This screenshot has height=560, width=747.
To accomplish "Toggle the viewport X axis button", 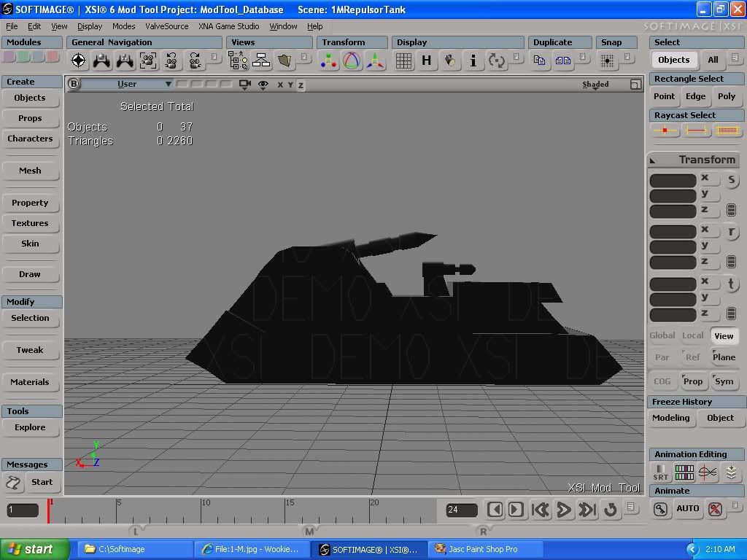I will click(280, 85).
